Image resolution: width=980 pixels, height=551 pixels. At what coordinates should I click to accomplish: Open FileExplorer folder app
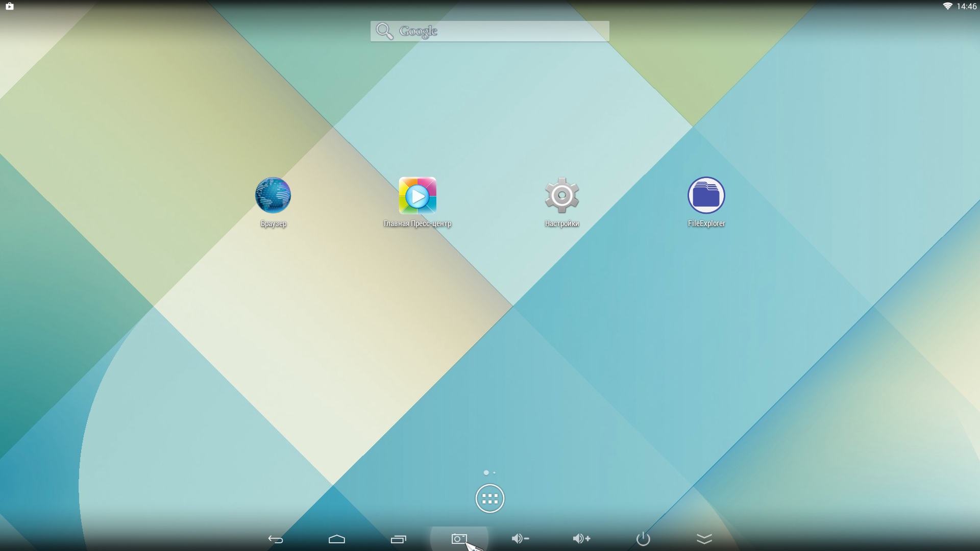pyautogui.click(x=706, y=195)
